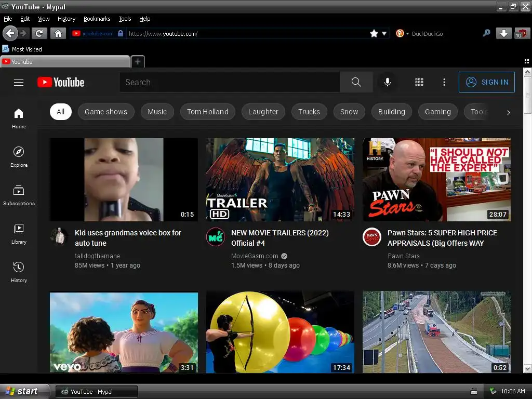Click title Kid uses grandmas voice box
This screenshot has height=399, width=532.
click(128, 238)
